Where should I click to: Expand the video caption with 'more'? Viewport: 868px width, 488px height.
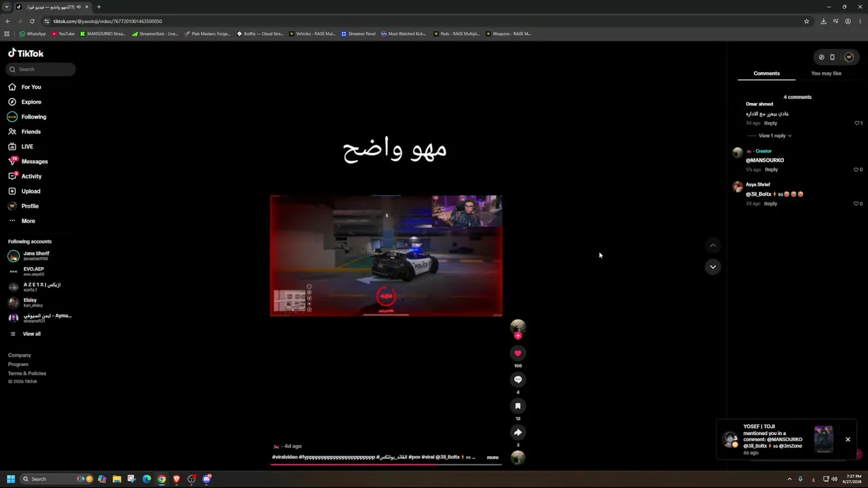[x=492, y=457]
